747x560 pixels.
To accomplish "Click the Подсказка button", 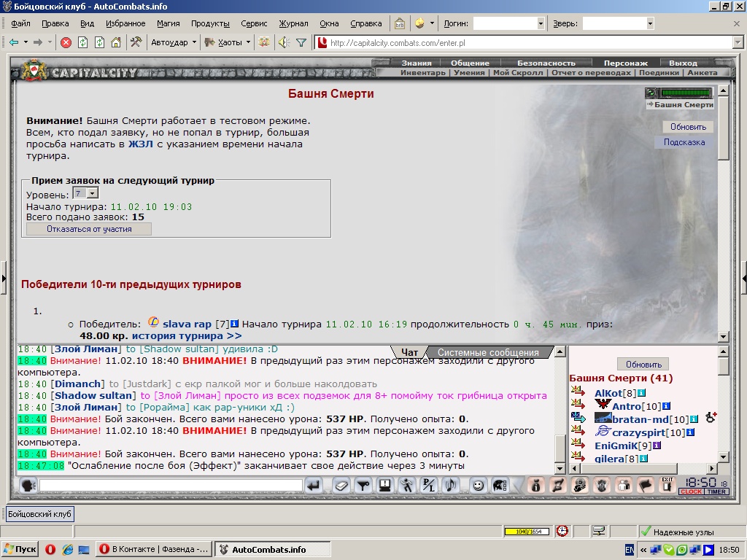I will 684,142.
